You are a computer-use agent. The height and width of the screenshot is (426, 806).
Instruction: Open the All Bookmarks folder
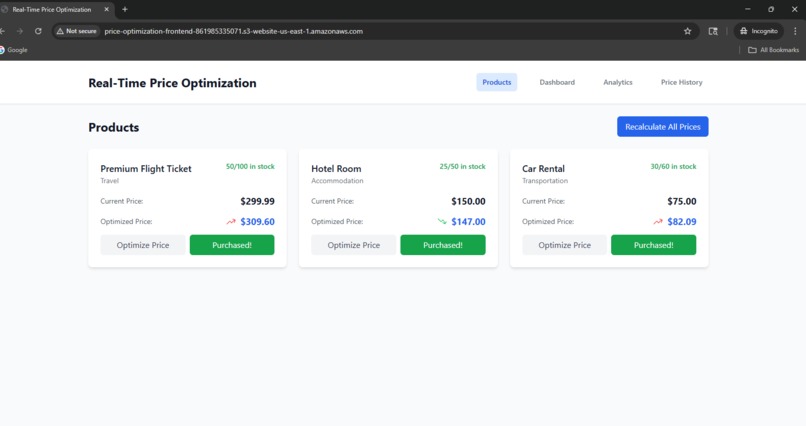pos(773,50)
